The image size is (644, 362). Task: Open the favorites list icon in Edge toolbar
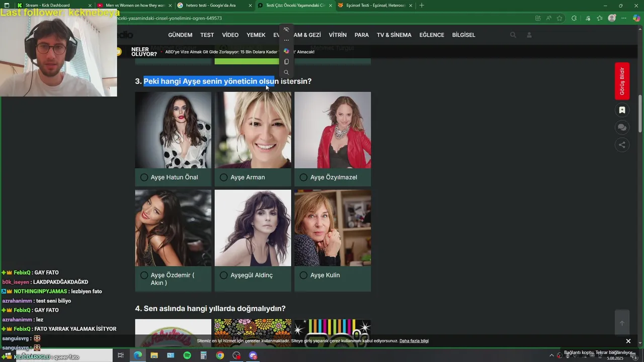coord(600,18)
